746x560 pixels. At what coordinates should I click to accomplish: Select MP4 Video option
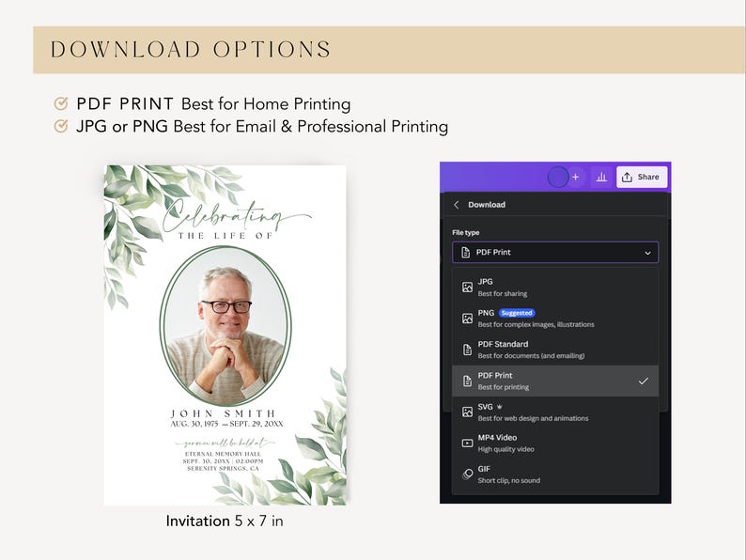(555, 443)
